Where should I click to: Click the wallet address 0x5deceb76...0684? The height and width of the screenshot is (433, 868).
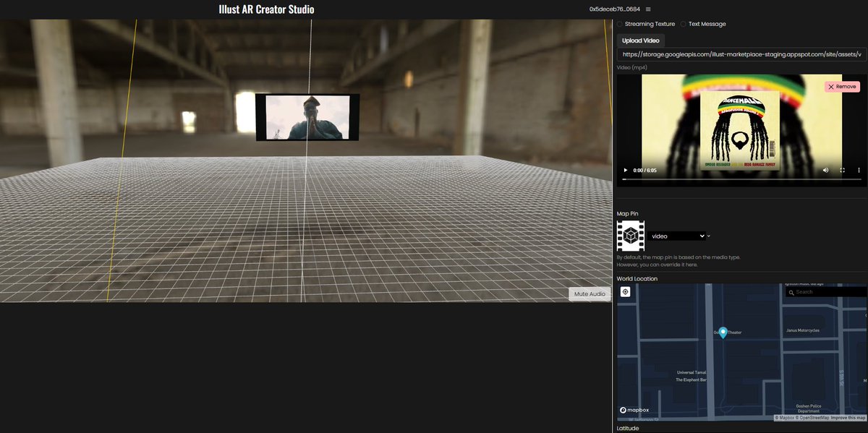point(614,9)
